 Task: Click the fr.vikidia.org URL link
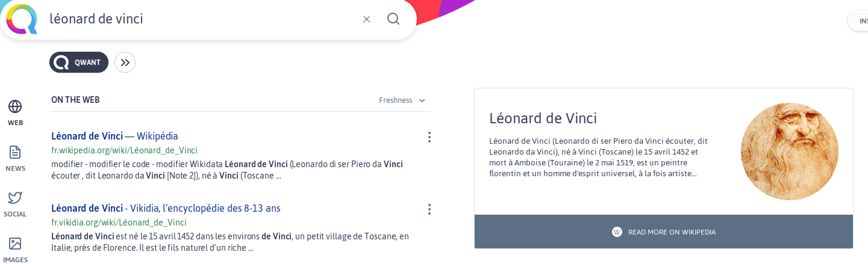[x=119, y=223]
